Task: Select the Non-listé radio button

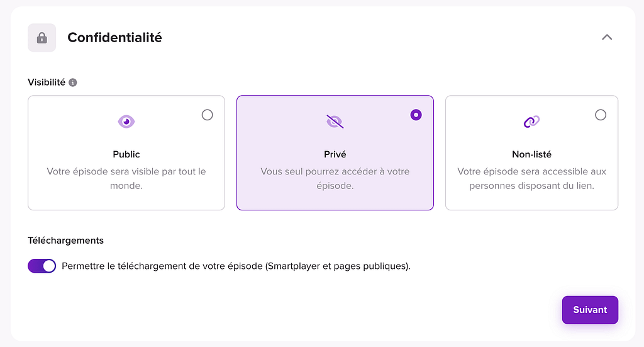Action: pos(601,115)
